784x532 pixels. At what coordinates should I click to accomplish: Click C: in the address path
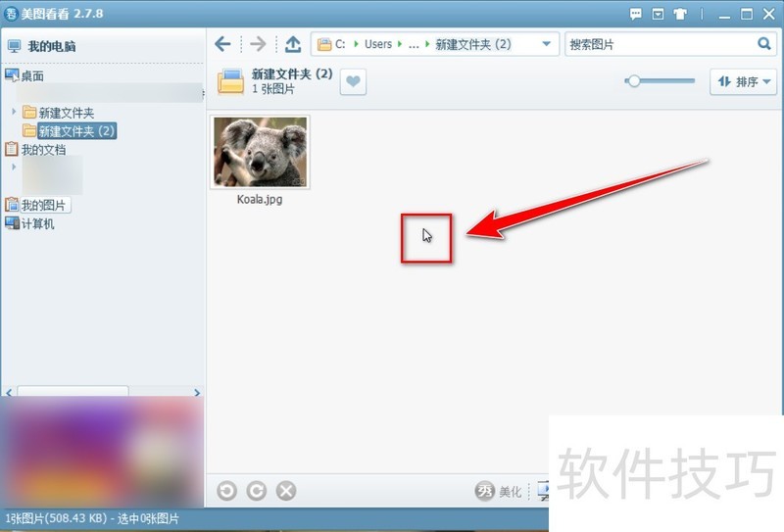[x=340, y=44]
